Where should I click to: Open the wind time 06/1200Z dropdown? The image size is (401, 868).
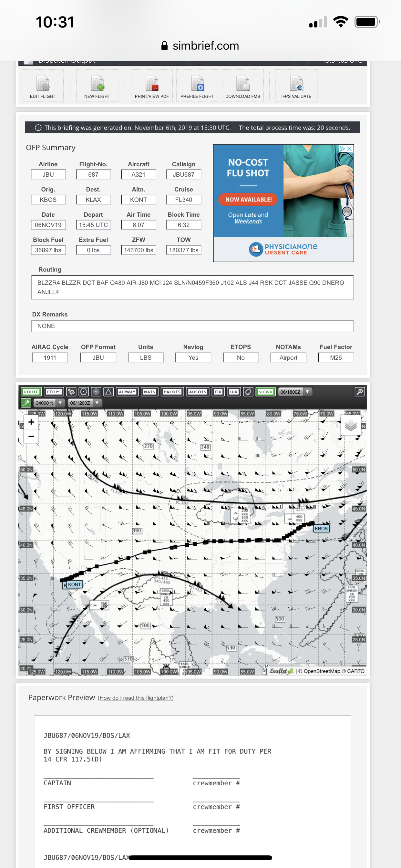85,403
